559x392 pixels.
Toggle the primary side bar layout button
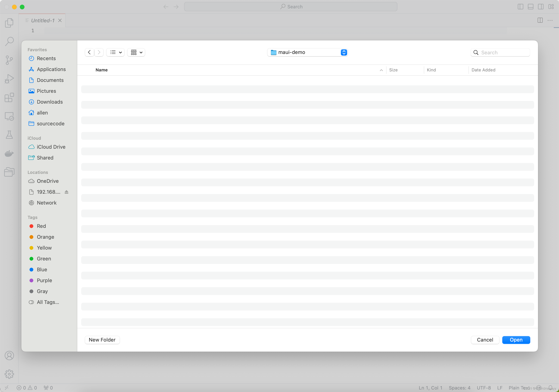(520, 7)
